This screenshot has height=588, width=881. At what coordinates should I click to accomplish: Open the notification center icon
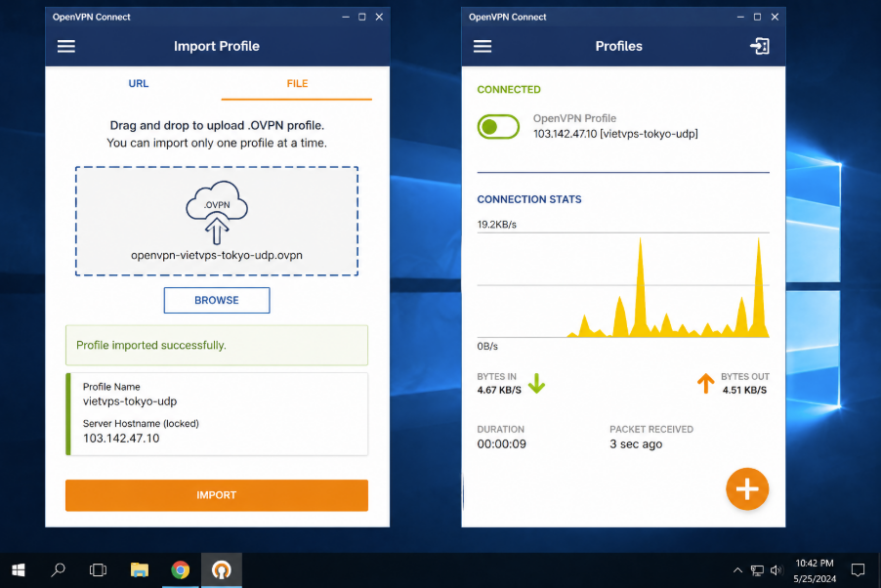pyautogui.click(x=858, y=570)
